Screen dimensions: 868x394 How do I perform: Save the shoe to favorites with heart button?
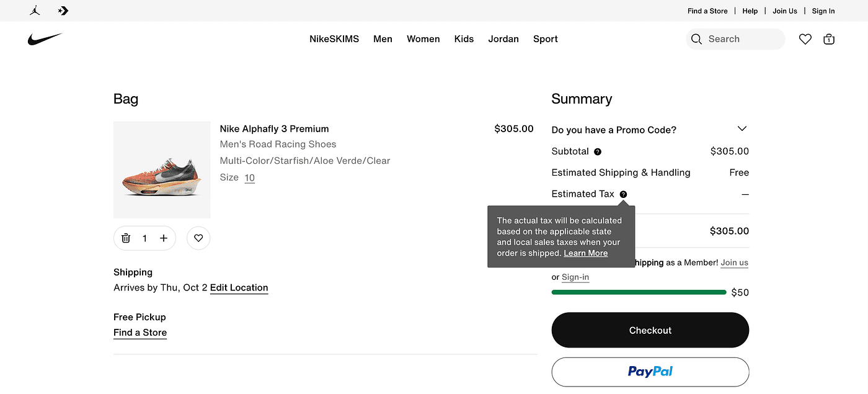tap(198, 238)
